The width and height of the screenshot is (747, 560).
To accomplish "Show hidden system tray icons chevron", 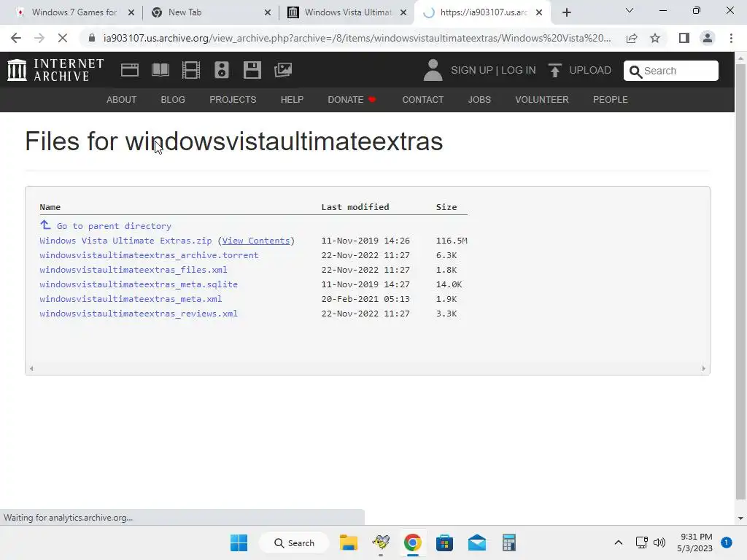I will [619, 542].
